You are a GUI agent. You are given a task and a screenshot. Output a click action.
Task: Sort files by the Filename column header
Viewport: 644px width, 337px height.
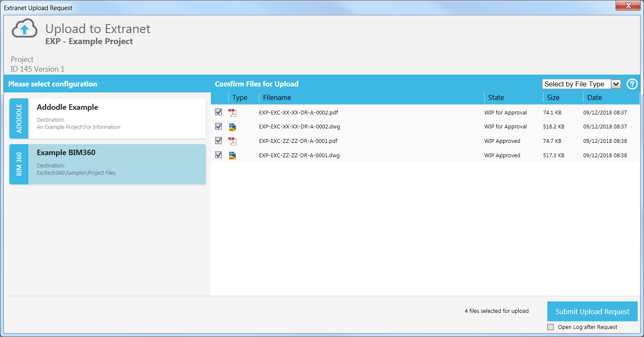[x=277, y=97]
